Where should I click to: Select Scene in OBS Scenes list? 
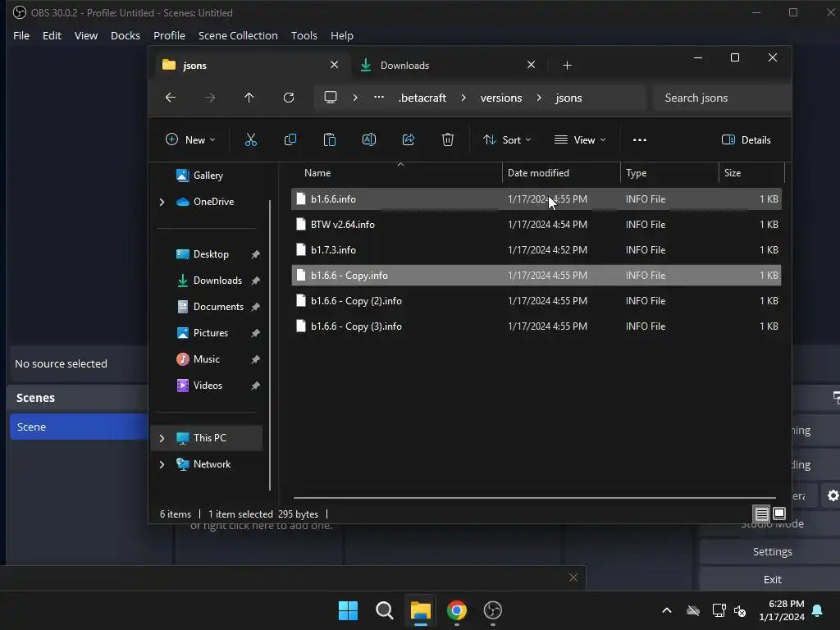click(x=79, y=427)
